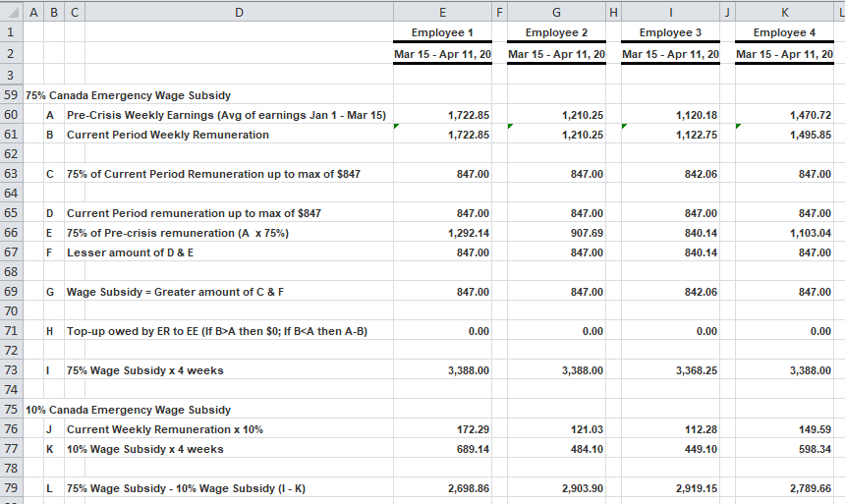Image resolution: width=845 pixels, height=504 pixels.
Task: Click column G header
Action: tap(556, 12)
